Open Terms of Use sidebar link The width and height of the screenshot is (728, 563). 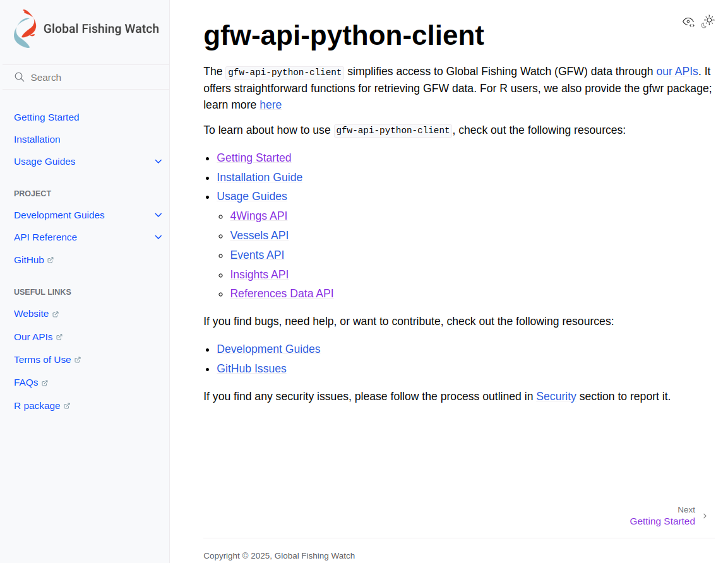point(42,360)
